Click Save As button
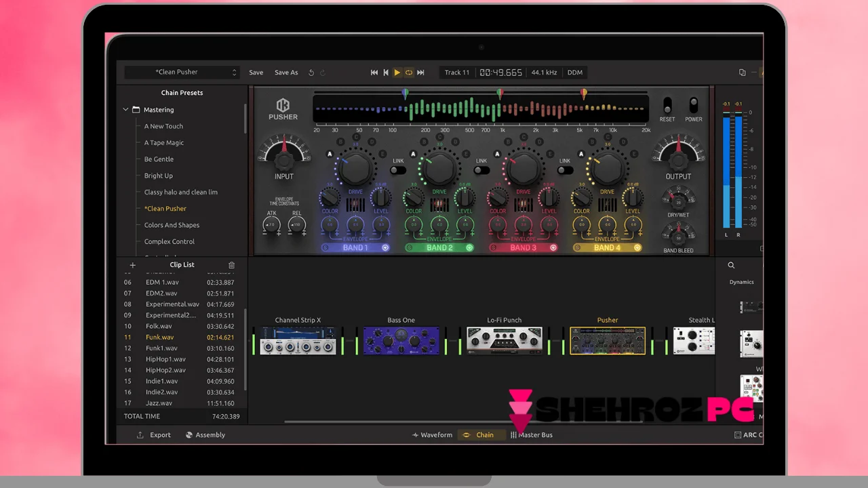Image resolution: width=868 pixels, height=488 pixels. tap(286, 73)
